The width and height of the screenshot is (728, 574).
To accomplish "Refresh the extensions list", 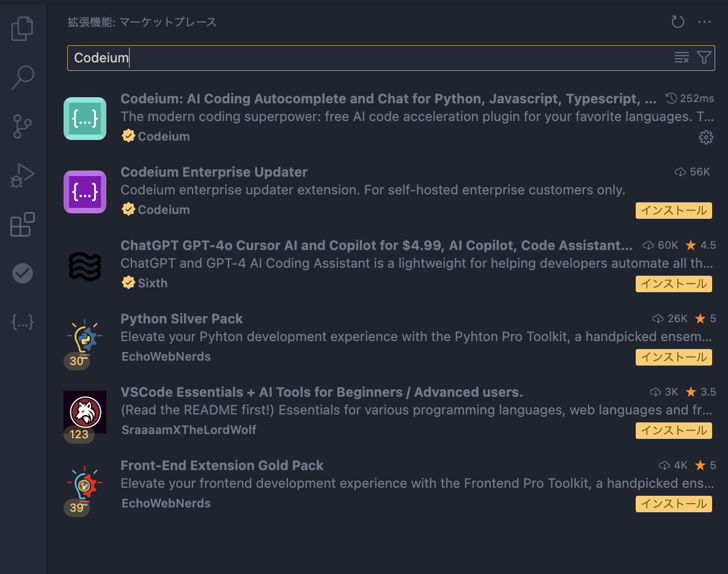I will [x=677, y=21].
